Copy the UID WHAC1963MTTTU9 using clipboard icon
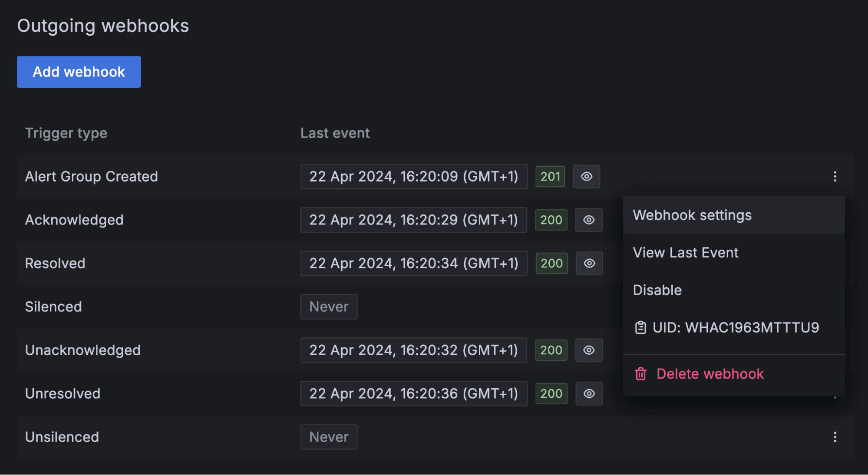 point(640,327)
